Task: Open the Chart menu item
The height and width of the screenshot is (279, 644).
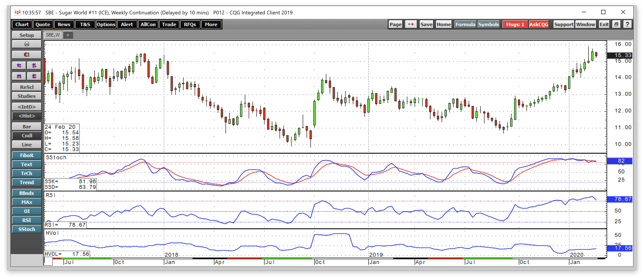Action: (x=22, y=24)
